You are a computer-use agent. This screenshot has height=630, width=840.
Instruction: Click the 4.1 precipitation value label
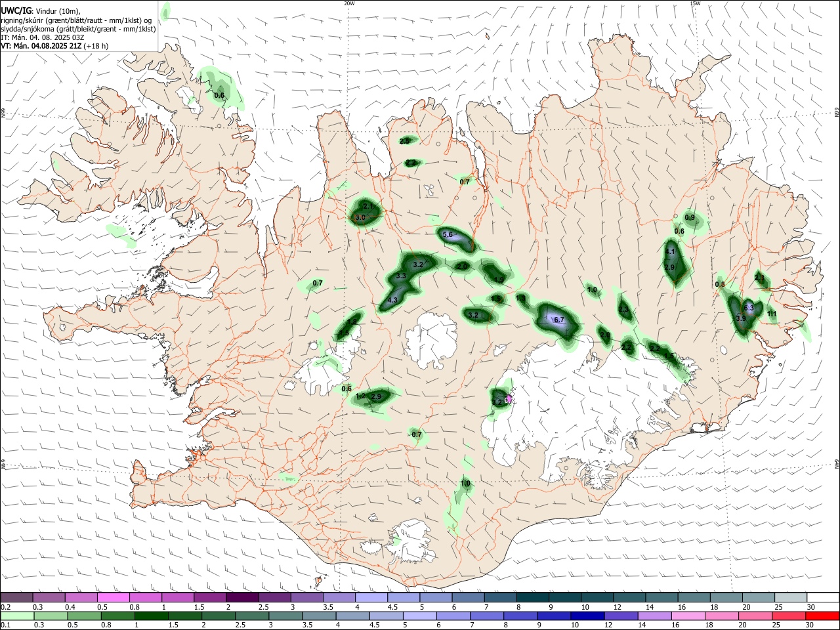tap(670, 252)
